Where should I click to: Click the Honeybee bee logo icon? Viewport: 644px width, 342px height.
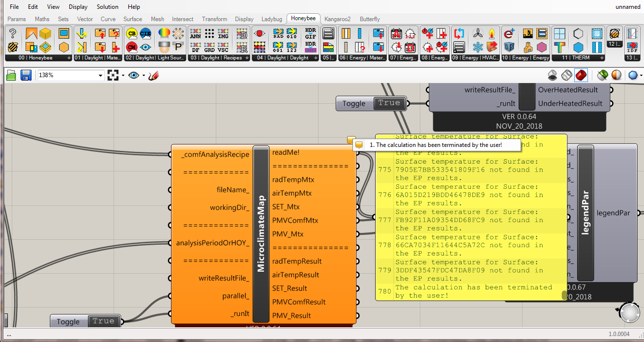(13, 47)
